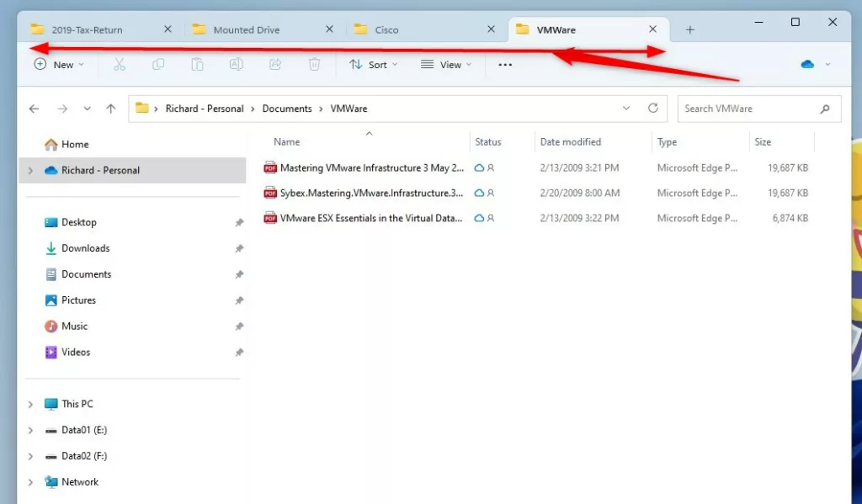
Task: Expand the This PC tree node
Action: click(30, 405)
